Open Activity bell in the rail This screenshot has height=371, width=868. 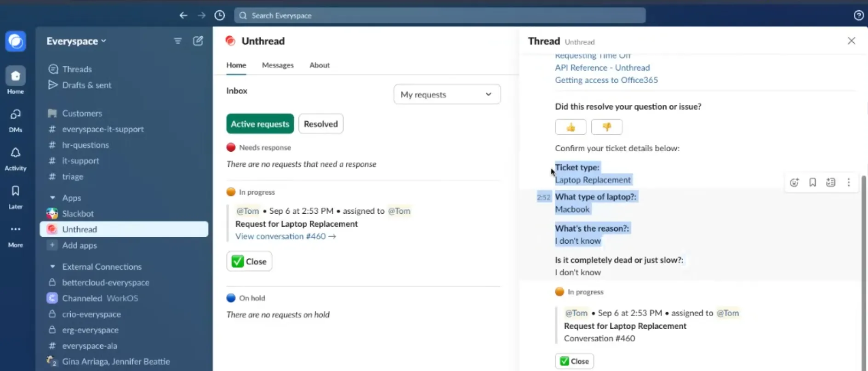[x=16, y=159]
